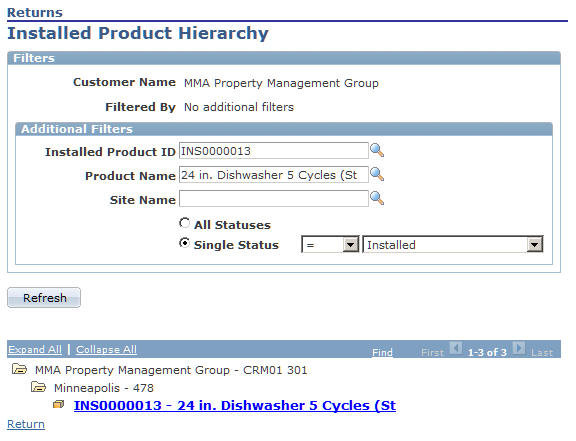Focus the Installed Product ID field
This screenshot has height=441, width=576.
(x=274, y=151)
